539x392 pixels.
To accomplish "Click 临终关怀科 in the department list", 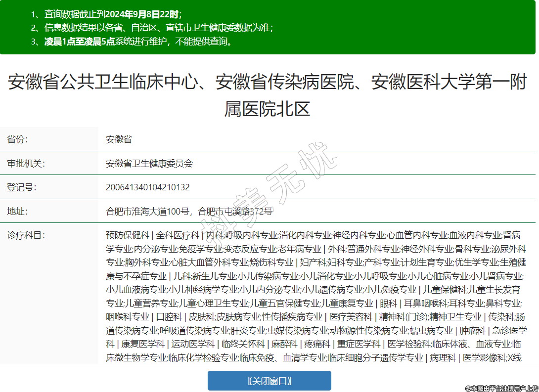I will coord(243,344).
